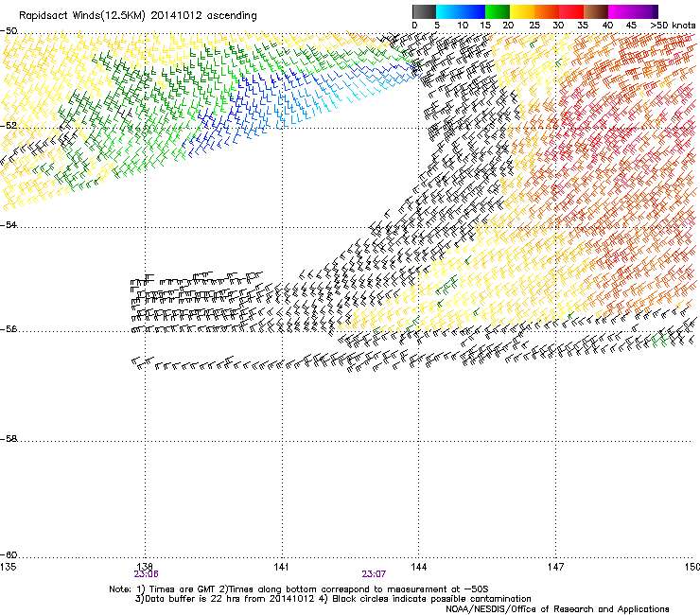Click the '25' legend tick label

pyautogui.click(x=534, y=26)
